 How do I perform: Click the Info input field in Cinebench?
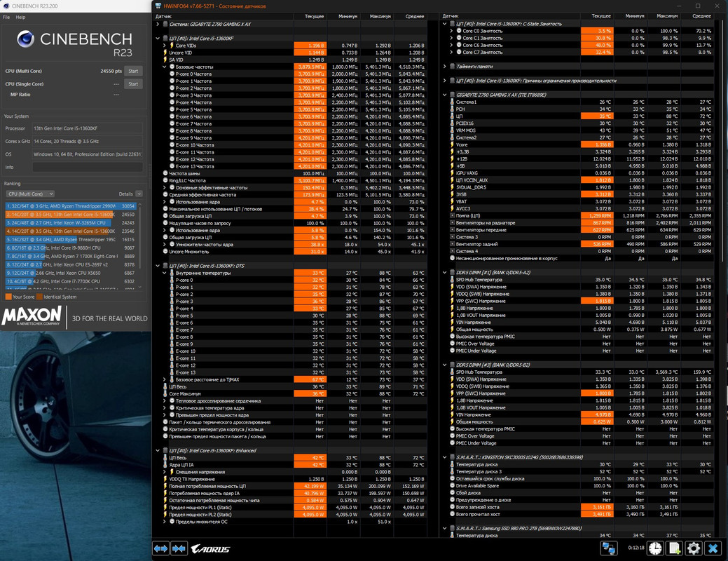point(88,168)
